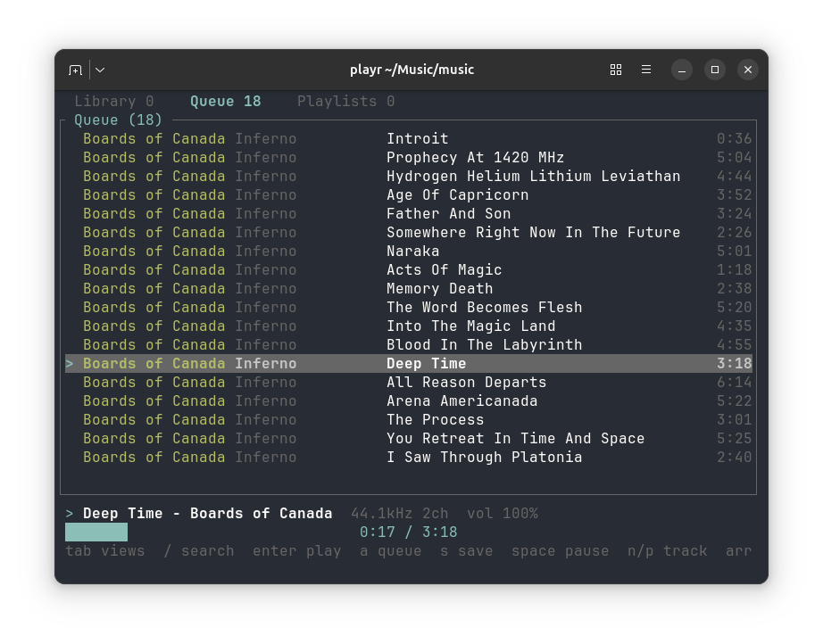Select The Process track

tap(408, 420)
